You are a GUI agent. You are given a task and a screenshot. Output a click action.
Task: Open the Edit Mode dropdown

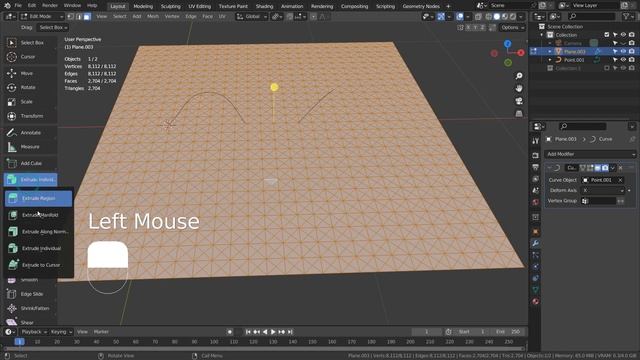pos(42,17)
